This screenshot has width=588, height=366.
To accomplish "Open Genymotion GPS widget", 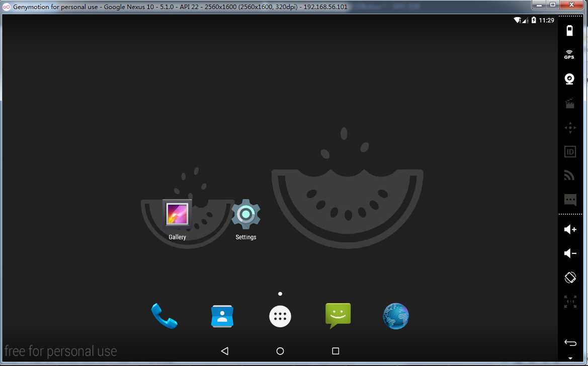I will (569, 54).
